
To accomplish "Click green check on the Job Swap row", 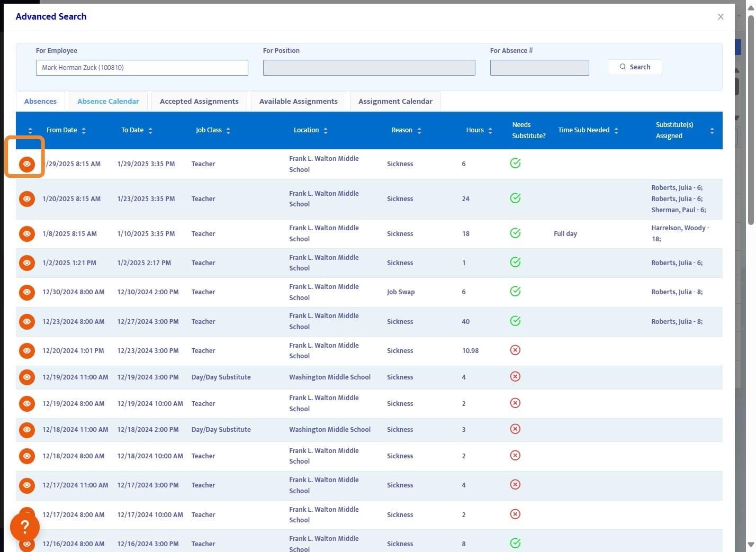I will pyautogui.click(x=515, y=292).
